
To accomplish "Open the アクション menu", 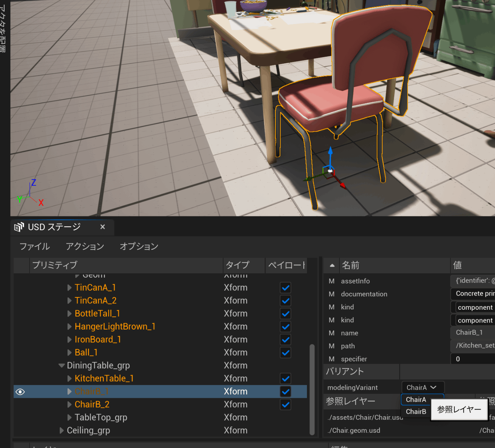I will (85, 246).
